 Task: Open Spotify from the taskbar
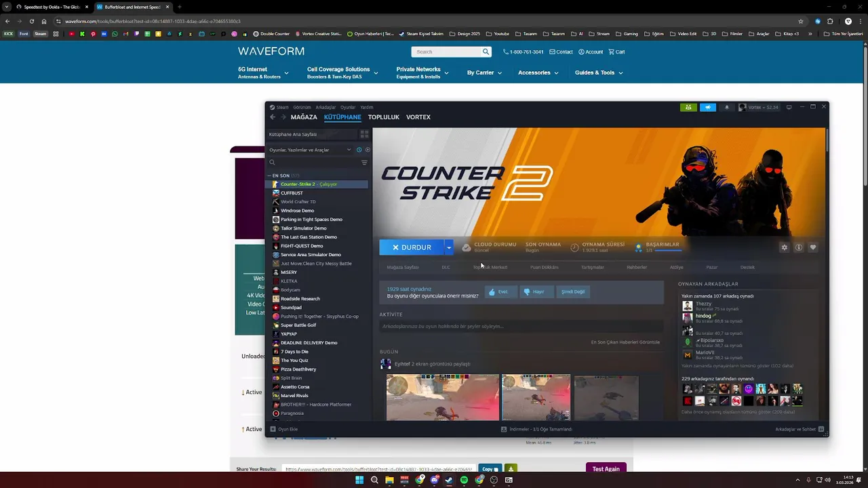pyautogui.click(x=464, y=480)
